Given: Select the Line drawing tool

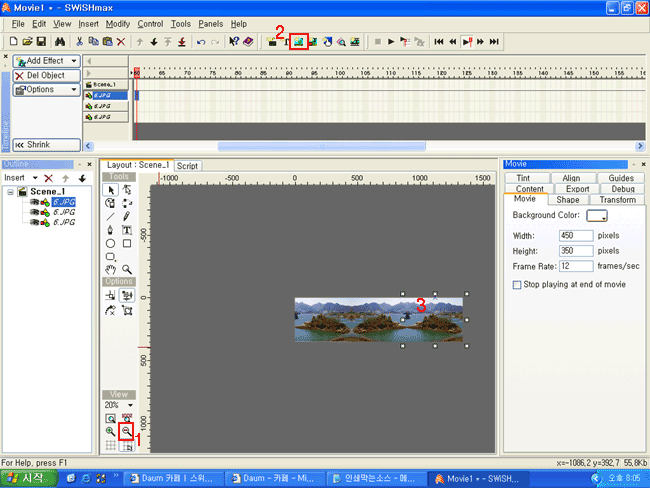Looking at the screenshot, I should (110, 216).
